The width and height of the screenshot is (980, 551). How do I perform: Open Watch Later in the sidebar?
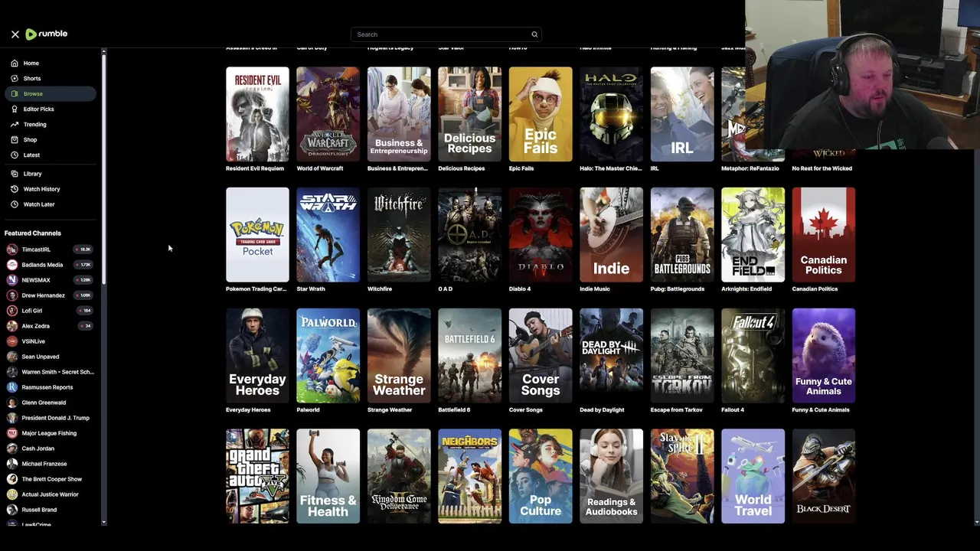click(x=51, y=204)
